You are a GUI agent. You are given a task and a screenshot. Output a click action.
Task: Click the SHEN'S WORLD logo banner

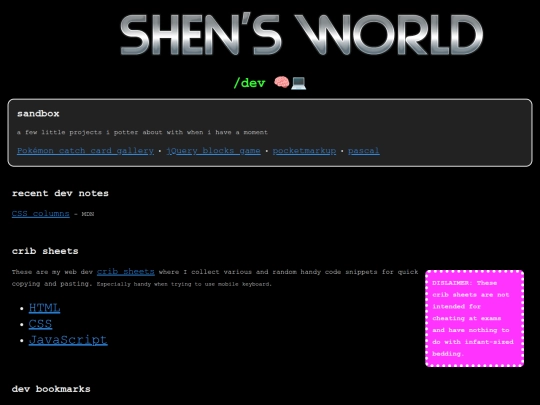301,34
